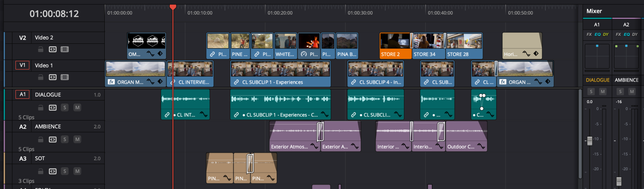Click the playhead marker on the timeline ruler
Screen dimensions: 644x189
click(x=173, y=7)
